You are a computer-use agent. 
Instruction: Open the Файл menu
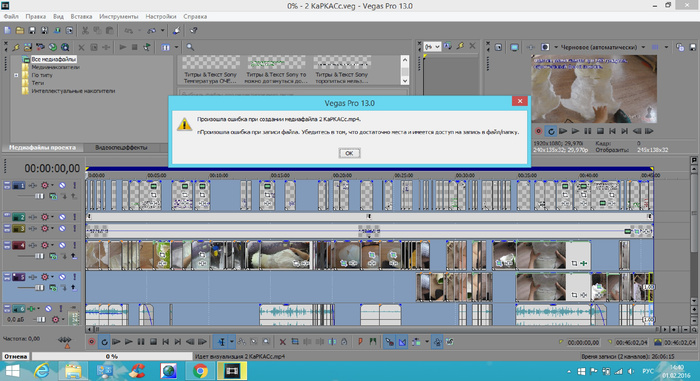pyautogui.click(x=11, y=17)
